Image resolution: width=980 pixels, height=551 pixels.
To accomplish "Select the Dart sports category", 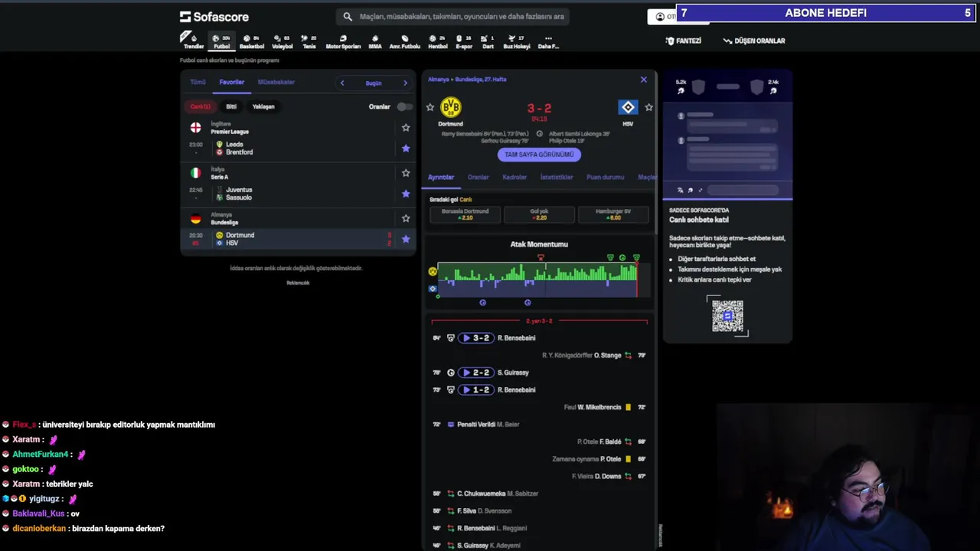I will (x=488, y=41).
